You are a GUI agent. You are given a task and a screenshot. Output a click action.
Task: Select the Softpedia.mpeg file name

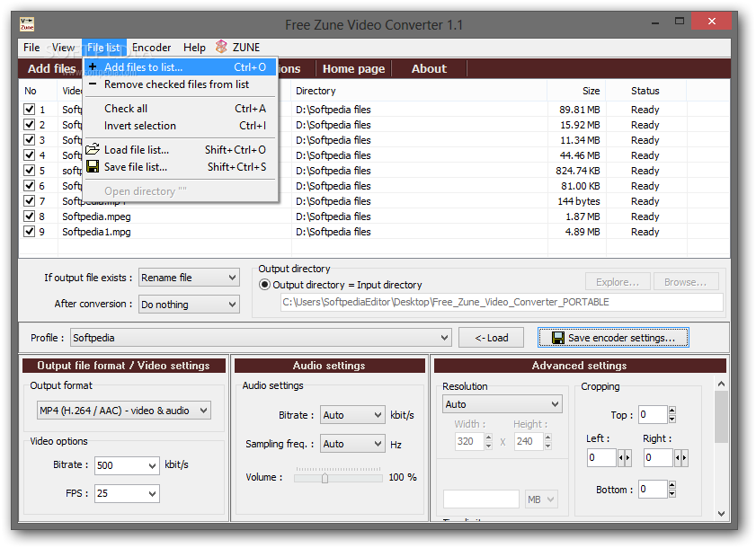pyautogui.click(x=96, y=217)
